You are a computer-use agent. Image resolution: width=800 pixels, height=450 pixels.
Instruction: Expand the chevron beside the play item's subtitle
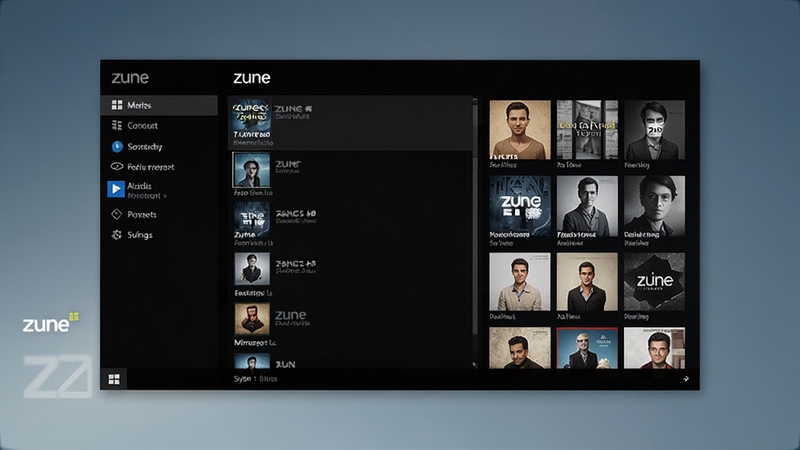pos(165,196)
